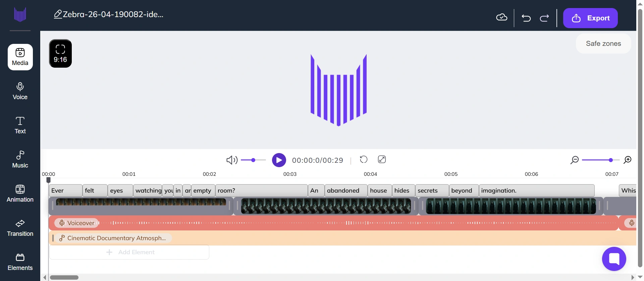Select the 'watching' caption block

148,191
